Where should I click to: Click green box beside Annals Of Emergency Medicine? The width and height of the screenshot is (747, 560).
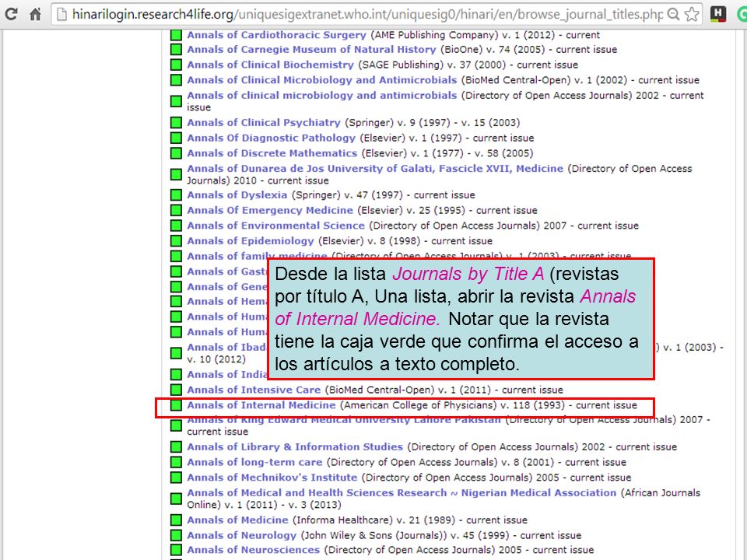coord(177,210)
